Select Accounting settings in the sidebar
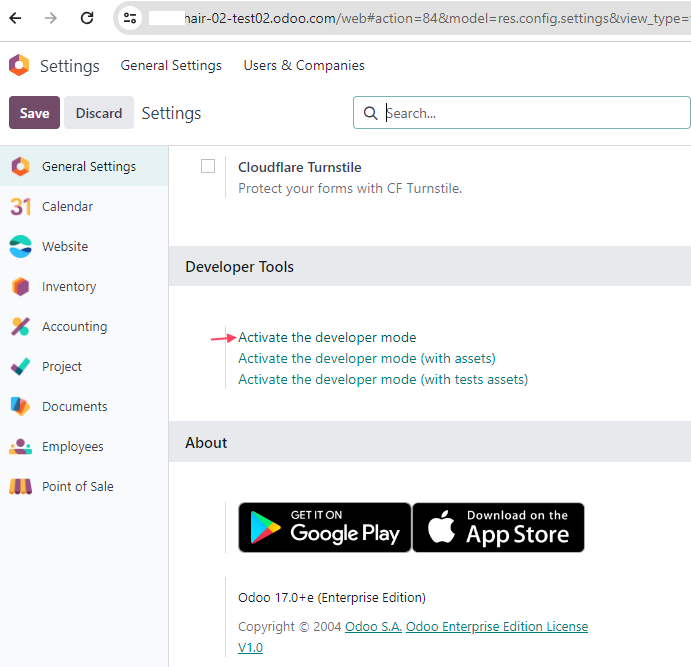This screenshot has height=667, width=691. pyautogui.click(x=84, y=326)
